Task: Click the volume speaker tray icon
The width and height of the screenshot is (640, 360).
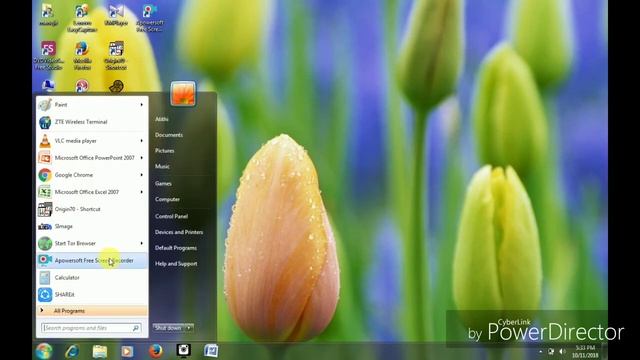Action: pos(562,351)
